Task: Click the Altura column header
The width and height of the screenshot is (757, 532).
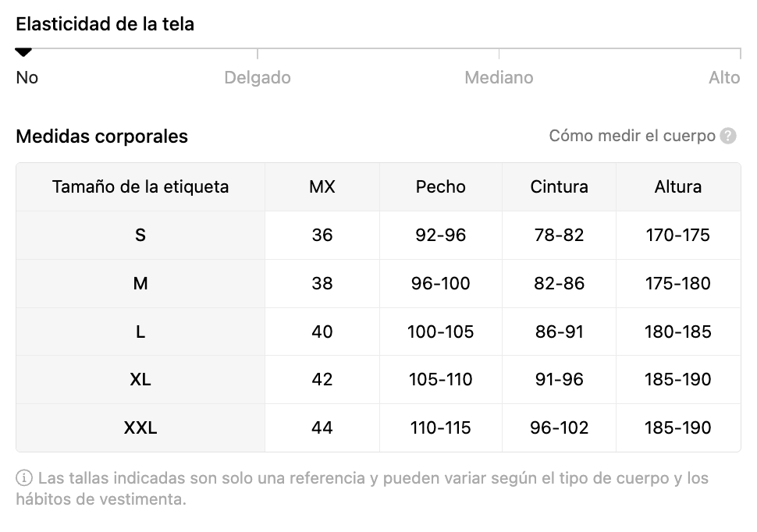Action: pos(678,187)
